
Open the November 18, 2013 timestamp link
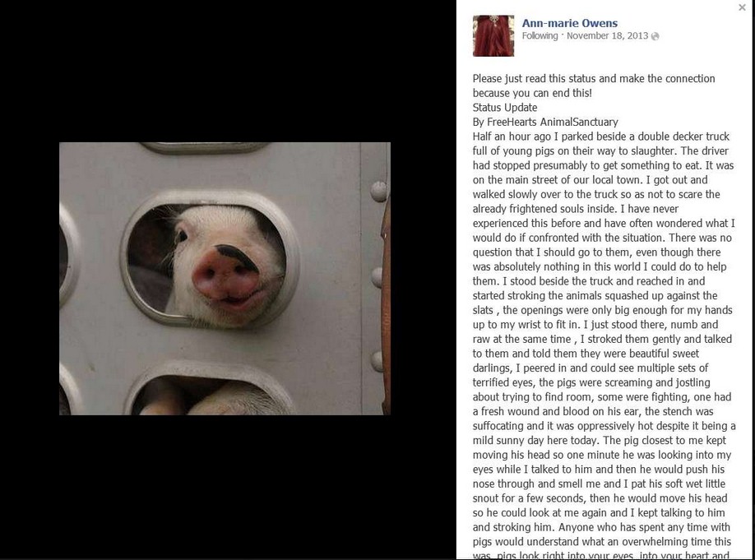pyautogui.click(x=607, y=35)
